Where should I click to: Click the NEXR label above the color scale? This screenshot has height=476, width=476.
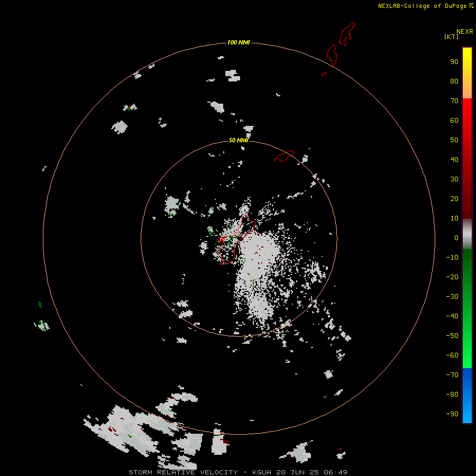pyautogui.click(x=464, y=32)
